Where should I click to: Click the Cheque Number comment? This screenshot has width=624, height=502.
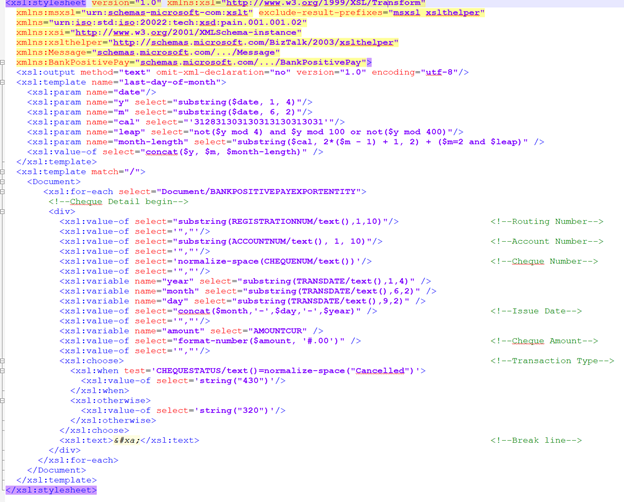pyautogui.click(x=544, y=262)
